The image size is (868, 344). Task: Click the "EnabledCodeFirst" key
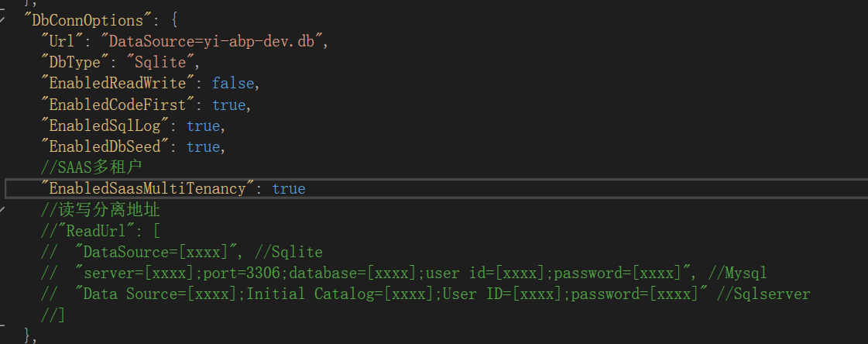click(x=117, y=105)
